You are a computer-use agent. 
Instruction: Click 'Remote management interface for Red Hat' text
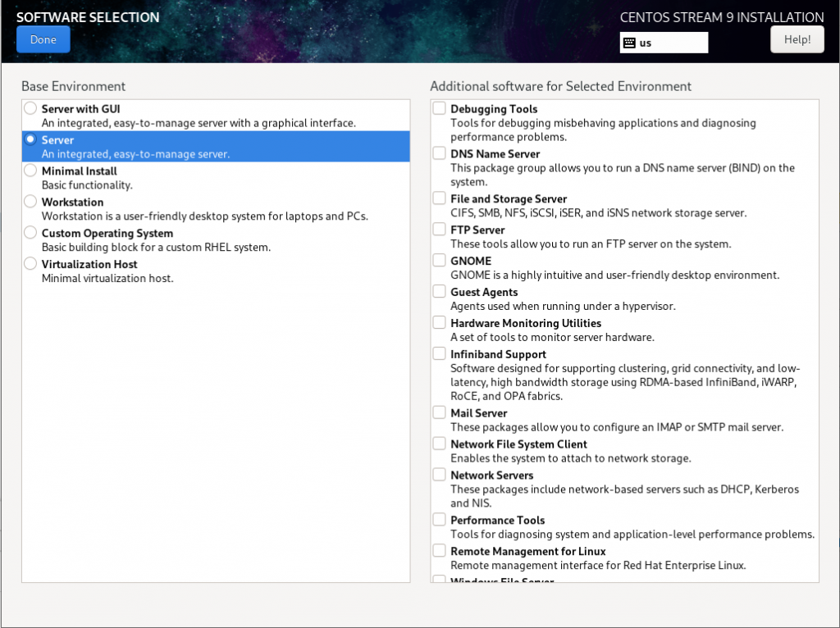coord(598,566)
